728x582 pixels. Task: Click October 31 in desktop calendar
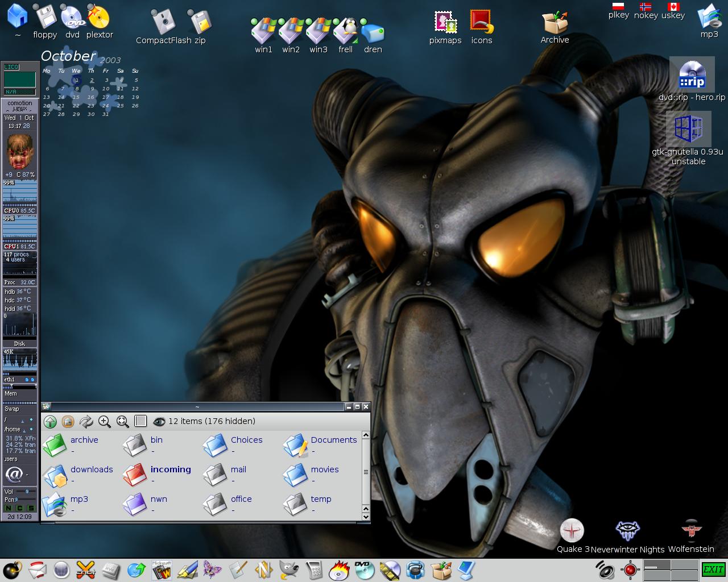point(105,114)
